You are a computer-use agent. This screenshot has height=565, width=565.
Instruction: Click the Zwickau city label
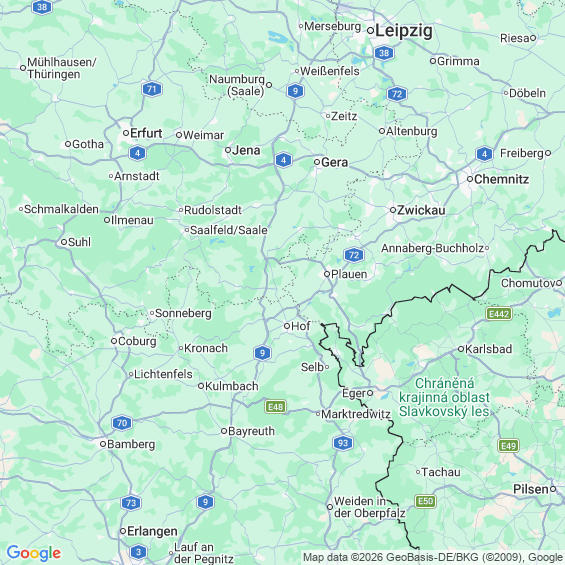click(x=421, y=210)
